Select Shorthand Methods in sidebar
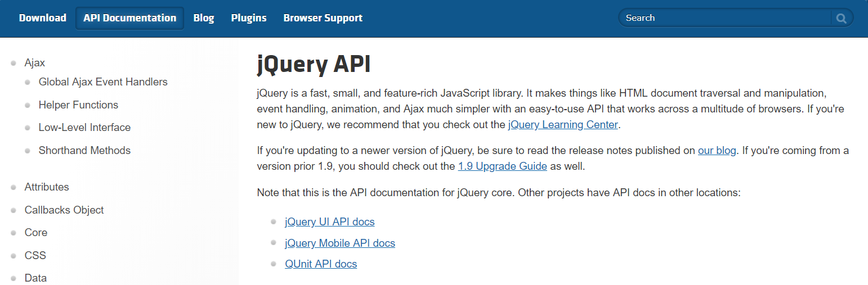The height and width of the screenshot is (285, 868). [84, 151]
